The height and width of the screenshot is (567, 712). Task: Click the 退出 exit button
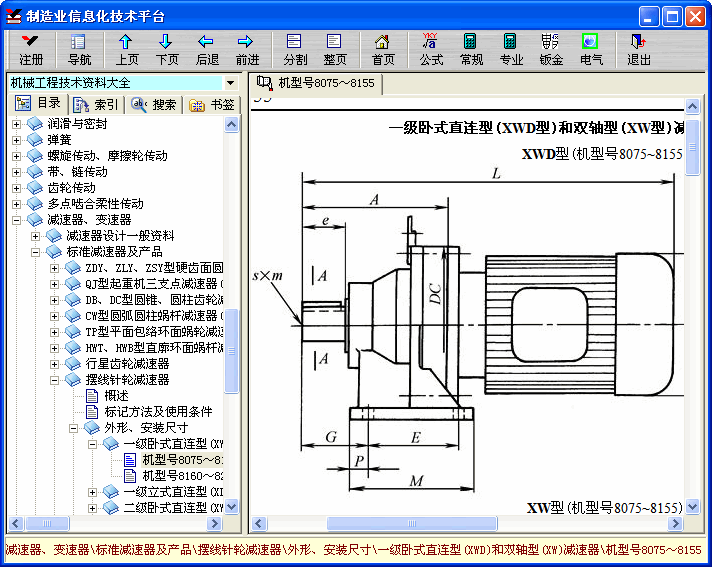click(639, 49)
